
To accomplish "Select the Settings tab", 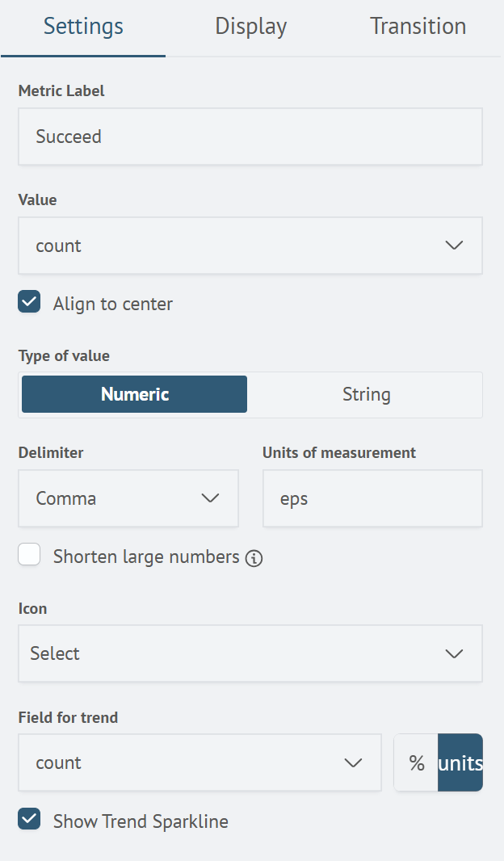I will [83, 27].
